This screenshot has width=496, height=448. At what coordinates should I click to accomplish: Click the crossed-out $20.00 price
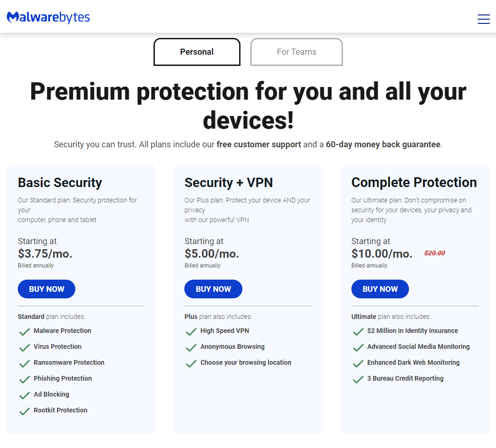435,253
